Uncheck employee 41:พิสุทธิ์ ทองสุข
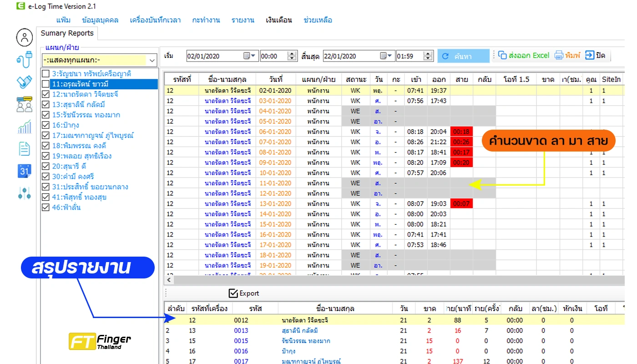 tap(45, 197)
